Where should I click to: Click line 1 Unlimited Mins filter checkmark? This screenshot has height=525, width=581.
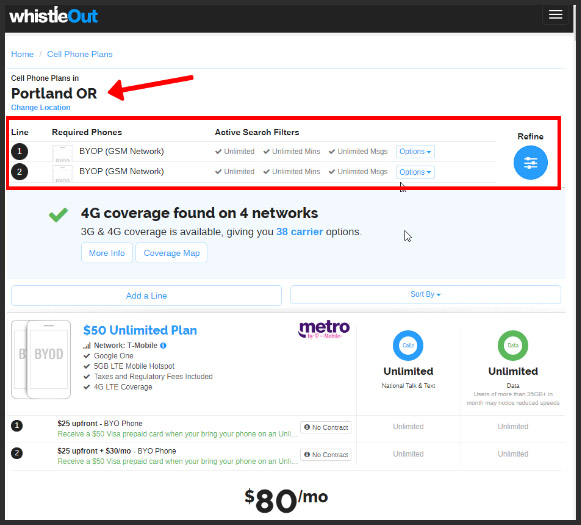(266, 152)
